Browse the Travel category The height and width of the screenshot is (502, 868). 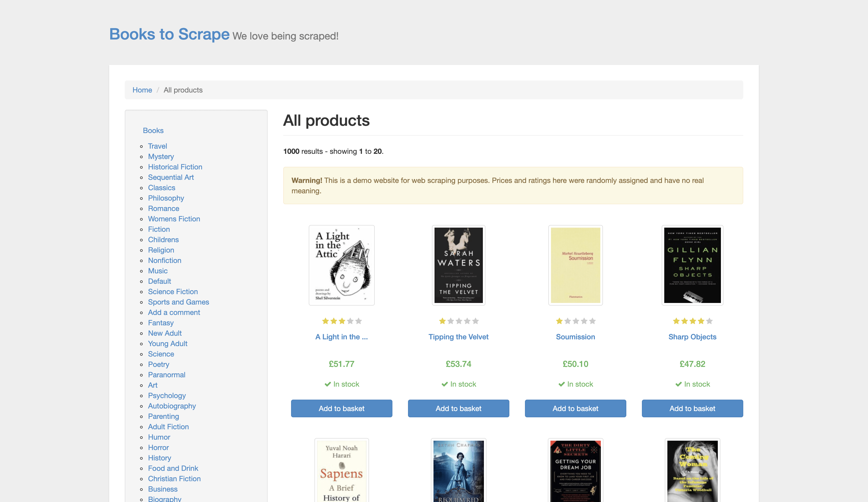tap(157, 146)
